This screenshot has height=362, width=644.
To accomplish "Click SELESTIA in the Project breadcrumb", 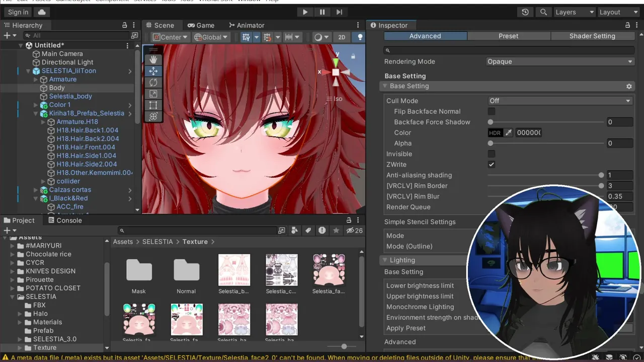I will tap(157, 242).
